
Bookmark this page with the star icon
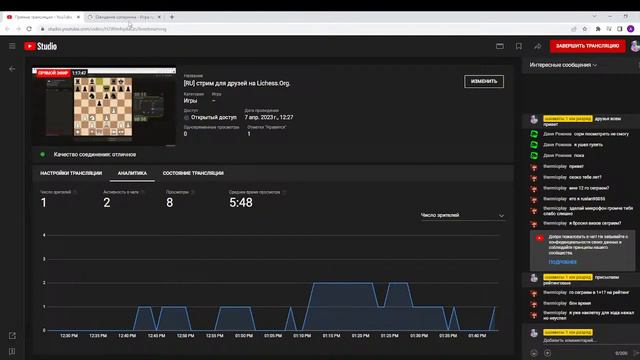(x=584, y=29)
